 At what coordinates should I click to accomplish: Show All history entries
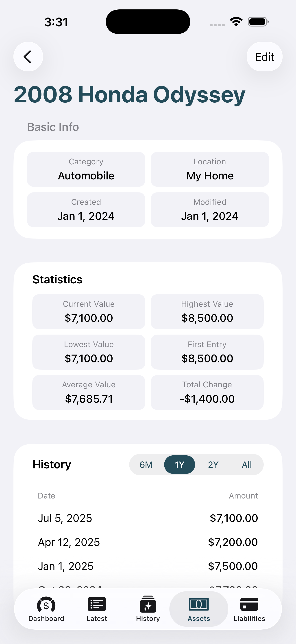(x=247, y=465)
